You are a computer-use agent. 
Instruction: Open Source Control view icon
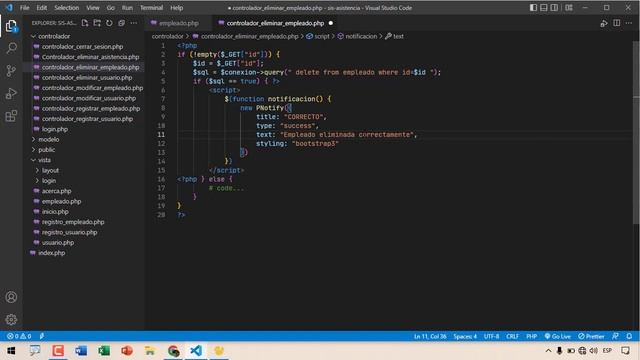click(x=11, y=71)
